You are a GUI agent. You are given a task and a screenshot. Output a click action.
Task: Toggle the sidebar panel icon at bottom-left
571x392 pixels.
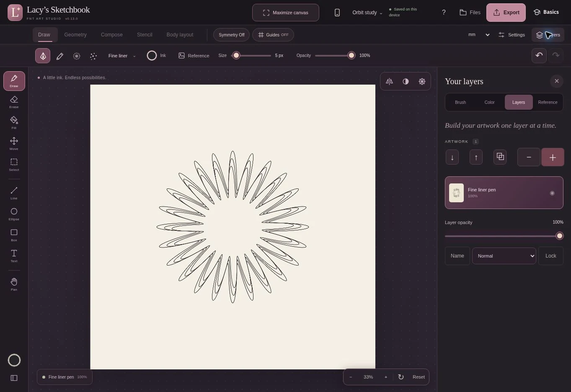click(14, 378)
